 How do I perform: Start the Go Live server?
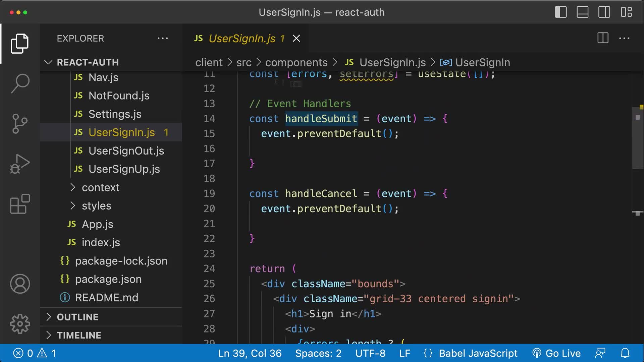coord(557,353)
